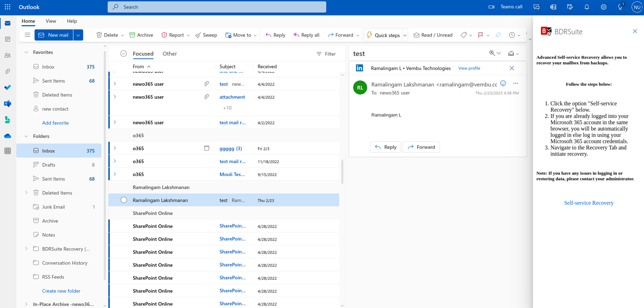Click the categorize tag icon

[464, 35]
